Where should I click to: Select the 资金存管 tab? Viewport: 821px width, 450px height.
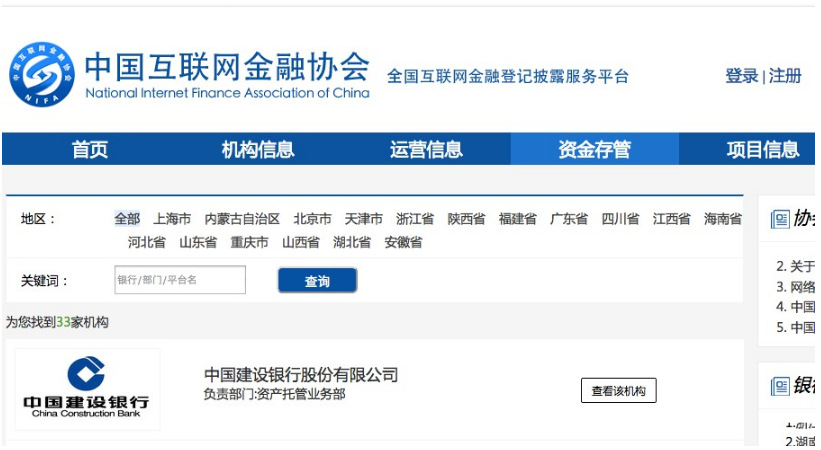coord(595,149)
